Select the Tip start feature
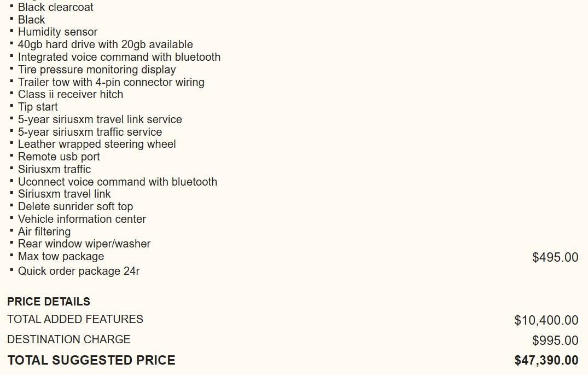 [38, 107]
